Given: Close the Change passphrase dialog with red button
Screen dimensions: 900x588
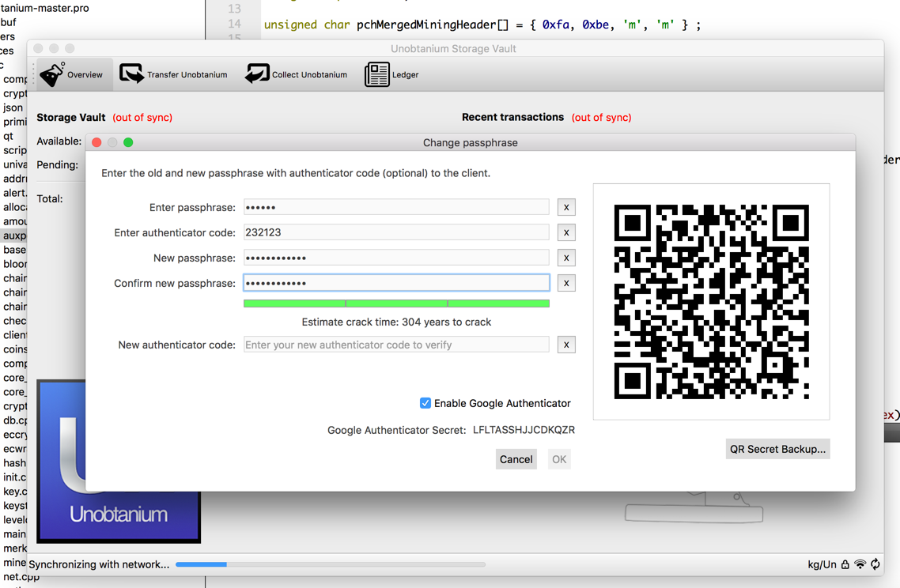Looking at the screenshot, I should pyautogui.click(x=96, y=142).
